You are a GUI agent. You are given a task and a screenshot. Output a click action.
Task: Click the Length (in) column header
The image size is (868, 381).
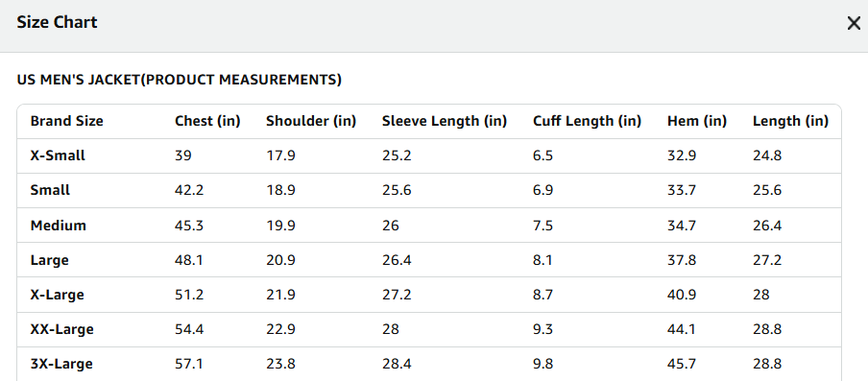(790, 121)
